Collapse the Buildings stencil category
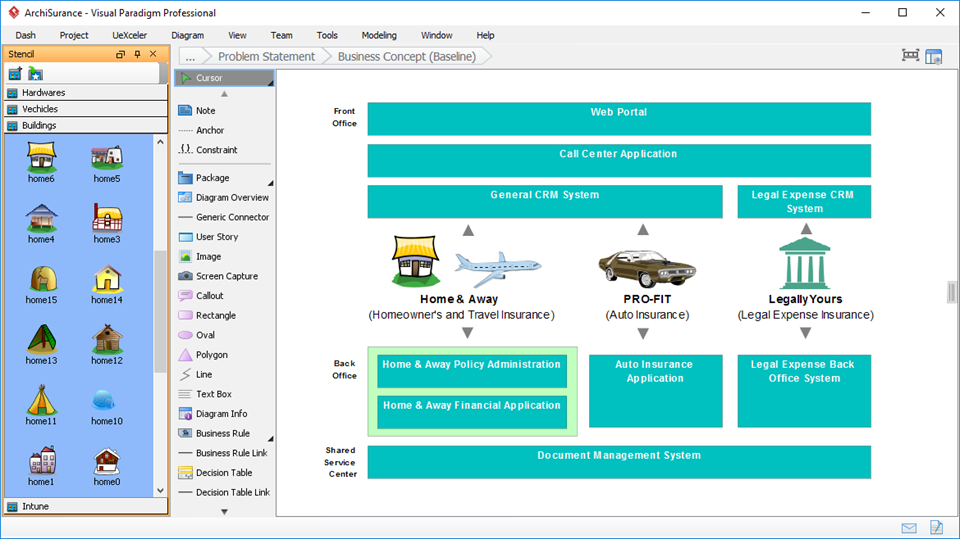 coord(86,125)
